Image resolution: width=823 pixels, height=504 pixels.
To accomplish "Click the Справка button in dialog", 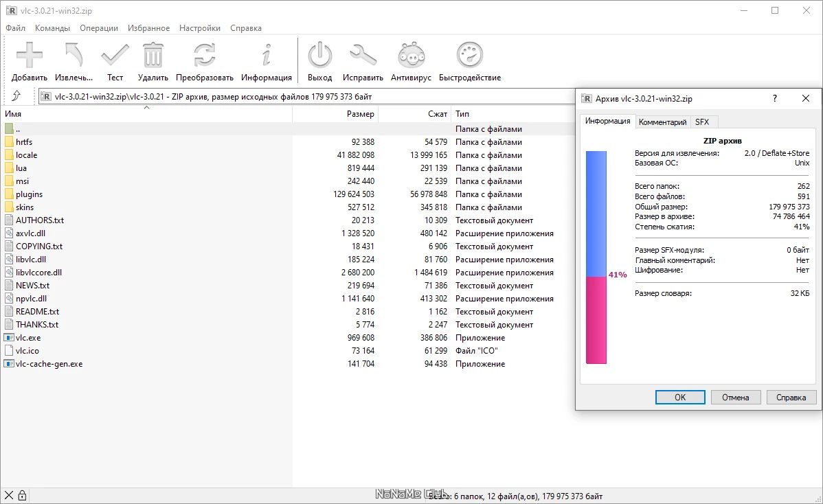I will click(x=791, y=397).
